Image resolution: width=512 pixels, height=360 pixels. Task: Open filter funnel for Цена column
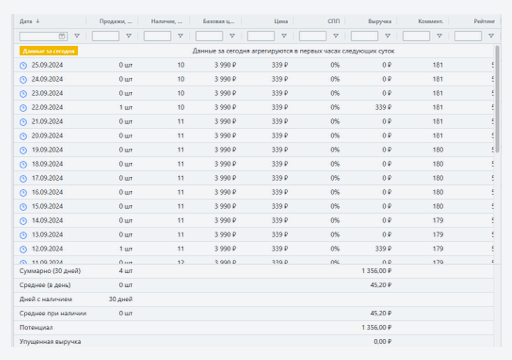(x=284, y=36)
